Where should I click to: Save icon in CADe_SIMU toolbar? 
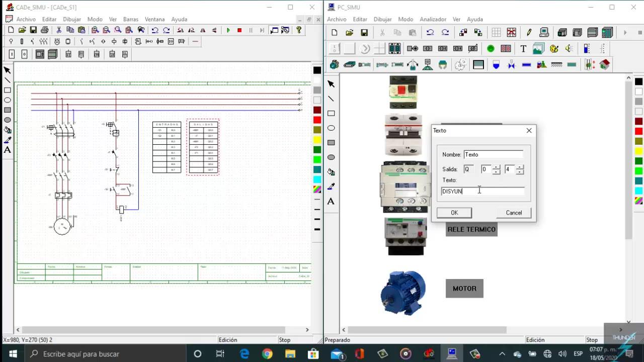[33, 30]
